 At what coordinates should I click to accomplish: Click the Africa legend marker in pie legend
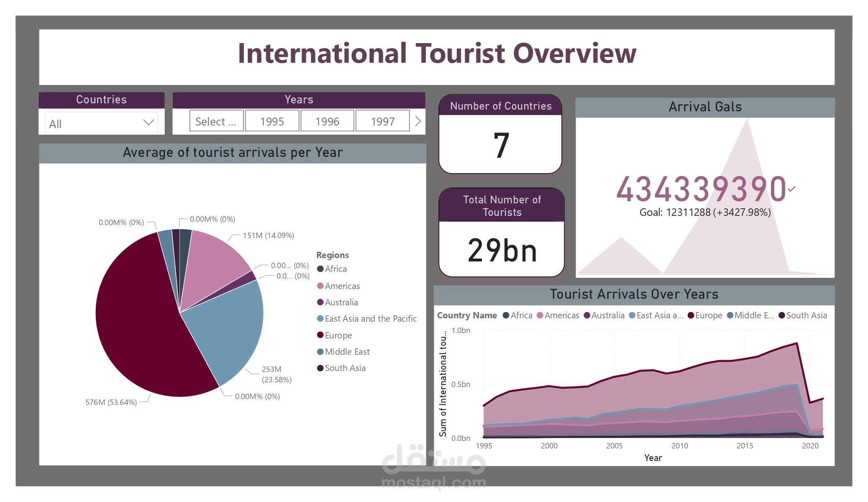[320, 269]
